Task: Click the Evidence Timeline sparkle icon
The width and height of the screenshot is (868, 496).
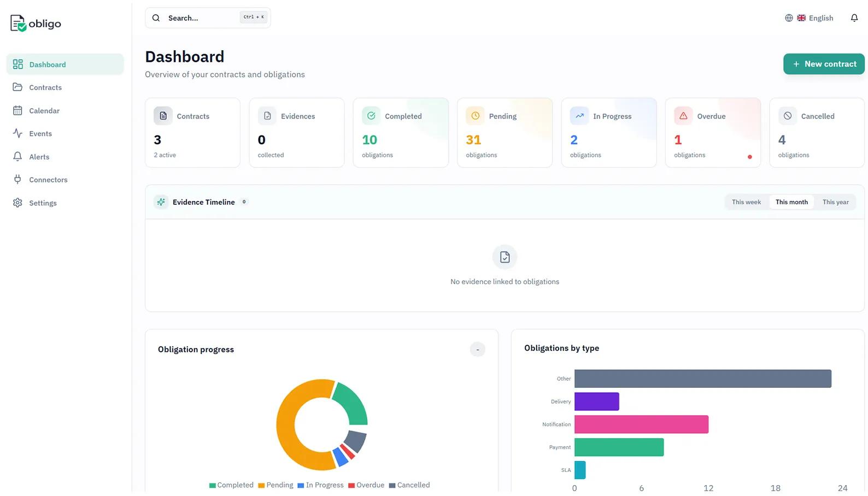Action: click(x=161, y=202)
